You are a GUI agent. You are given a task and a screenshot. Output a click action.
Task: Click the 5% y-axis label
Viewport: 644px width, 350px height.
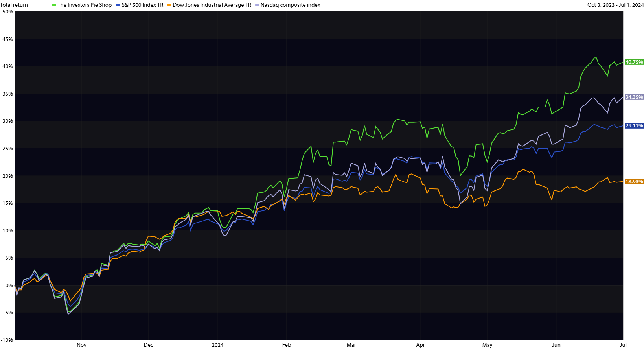point(9,258)
